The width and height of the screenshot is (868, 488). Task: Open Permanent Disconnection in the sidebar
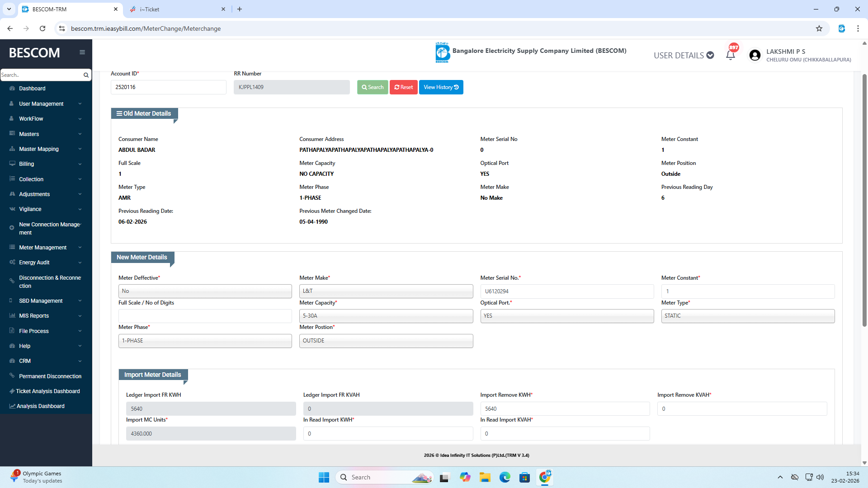pos(50,376)
